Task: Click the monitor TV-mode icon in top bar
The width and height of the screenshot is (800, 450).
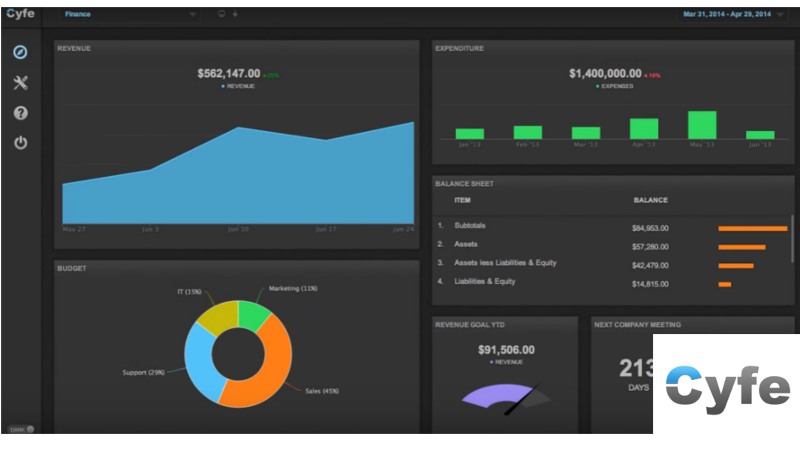Action: point(221,15)
